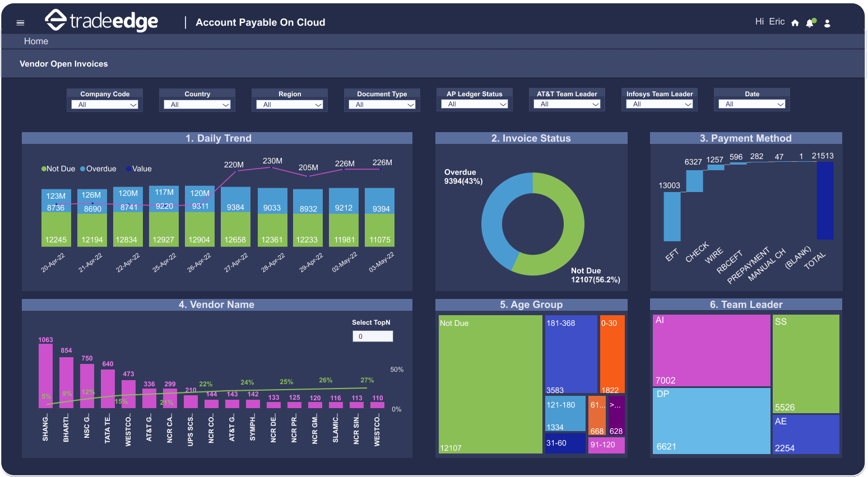Image resolution: width=868 pixels, height=477 pixels.
Task: Toggle the Value legend marker
Action: tap(129, 169)
